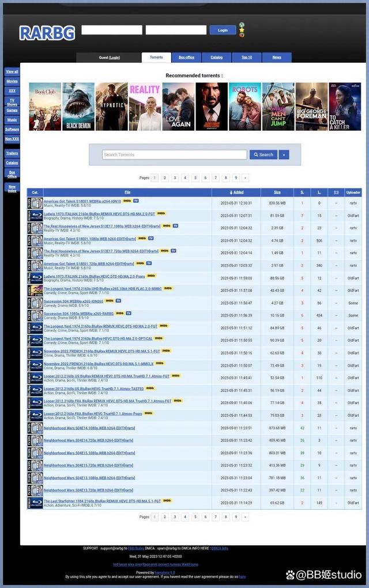
Task: Select TV Shows in sidebar
Action: coord(12,103)
